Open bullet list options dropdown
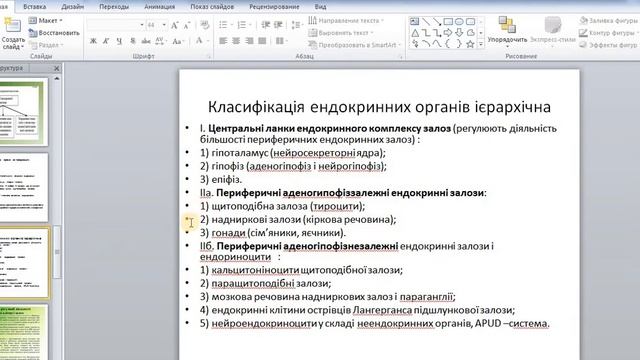The width and height of the screenshot is (640, 360). tap(231, 25)
